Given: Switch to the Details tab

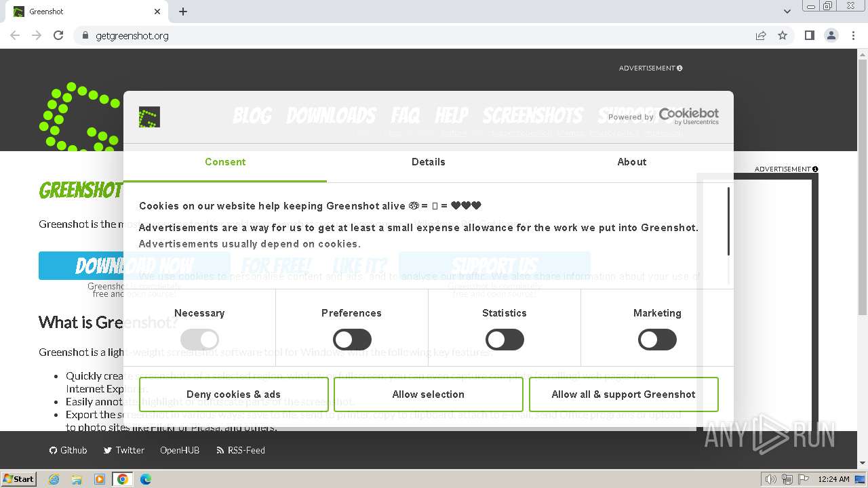Looking at the screenshot, I should click(x=429, y=162).
